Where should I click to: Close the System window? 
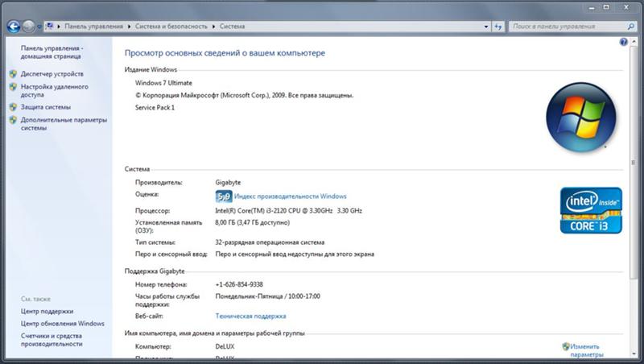coord(626,7)
